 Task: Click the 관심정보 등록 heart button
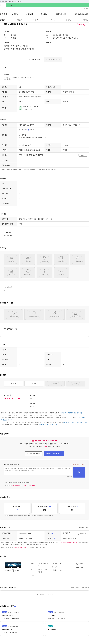[x=35, y=60]
